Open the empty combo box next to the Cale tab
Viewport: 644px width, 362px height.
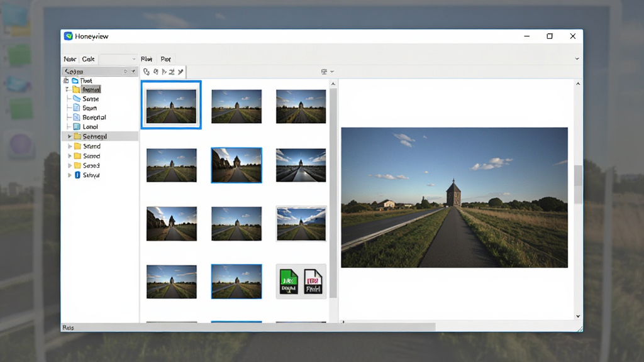click(x=118, y=59)
